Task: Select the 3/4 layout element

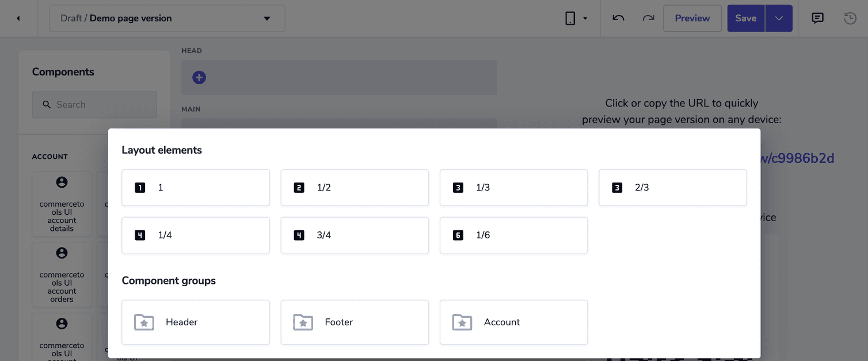Action: coord(355,235)
